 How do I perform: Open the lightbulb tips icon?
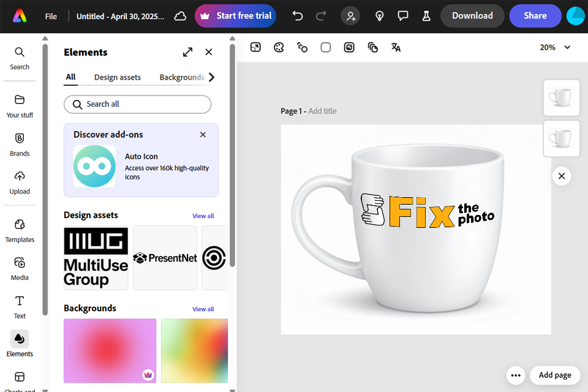[380, 16]
